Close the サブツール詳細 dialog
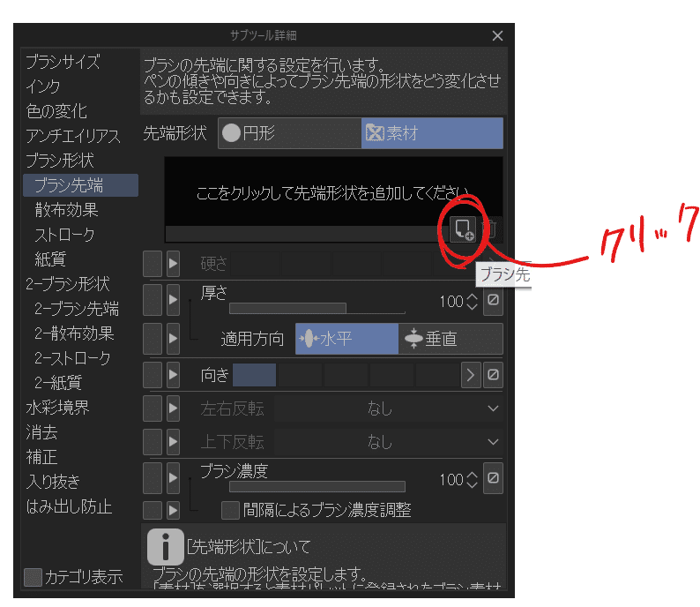700x607 pixels. [x=497, y=36]
